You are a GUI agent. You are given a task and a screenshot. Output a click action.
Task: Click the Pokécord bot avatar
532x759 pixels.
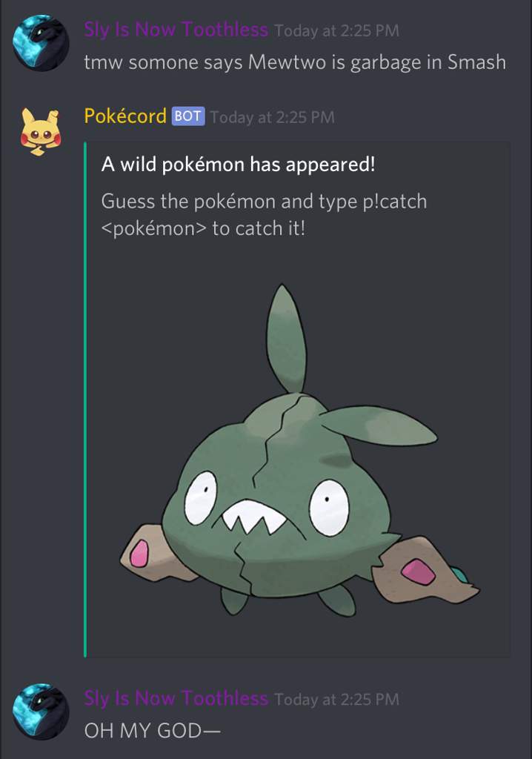click(41, 132)
